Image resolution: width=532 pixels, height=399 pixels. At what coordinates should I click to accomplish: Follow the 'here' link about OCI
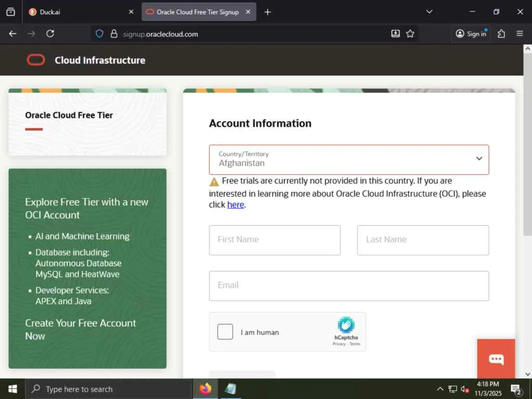235,205
